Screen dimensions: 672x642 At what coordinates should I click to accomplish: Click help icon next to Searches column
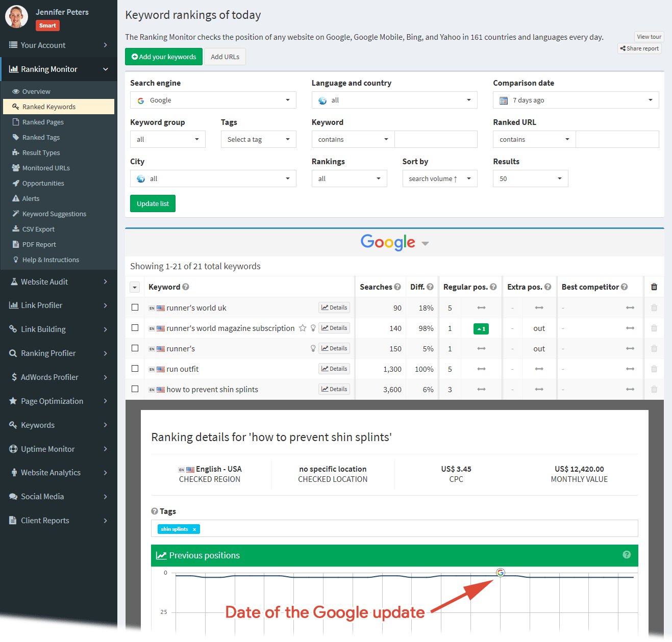coord(397,287)
